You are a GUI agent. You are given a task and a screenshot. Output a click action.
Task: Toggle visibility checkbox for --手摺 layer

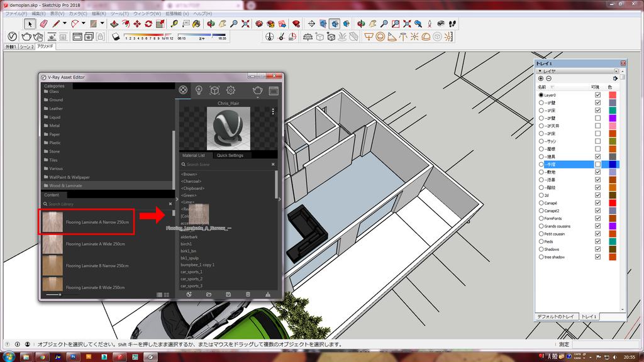pyautogui.click(x=597, y=164)
